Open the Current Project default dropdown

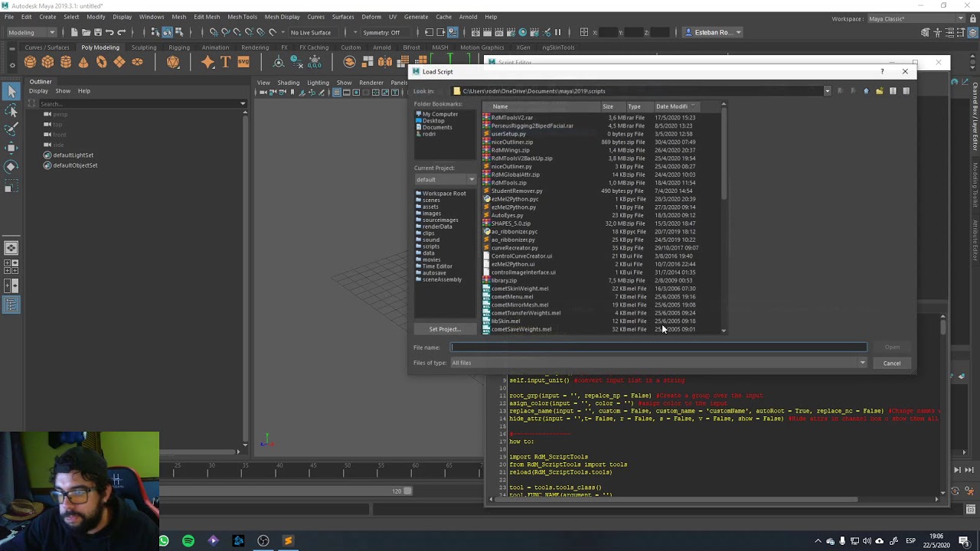445,179
